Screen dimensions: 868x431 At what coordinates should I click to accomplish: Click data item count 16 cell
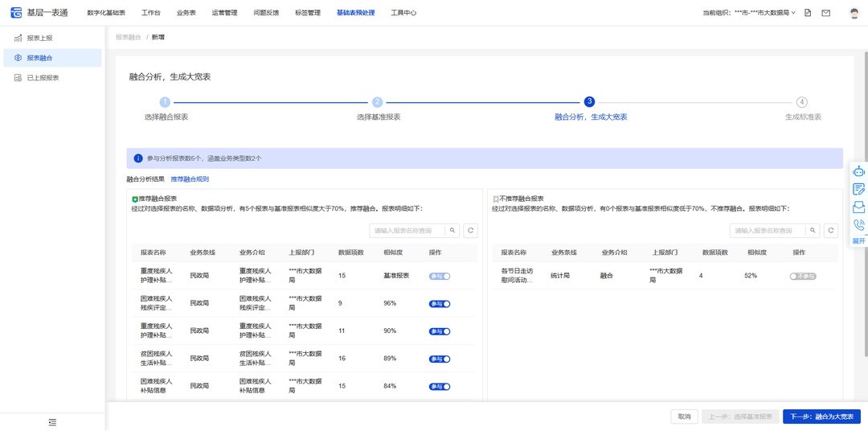click(x=342, y=359)
